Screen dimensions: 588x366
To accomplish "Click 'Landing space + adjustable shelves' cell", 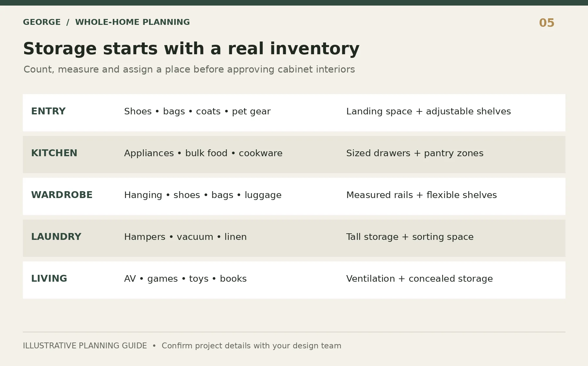I will pyautogui.click(x=429, y=111).
